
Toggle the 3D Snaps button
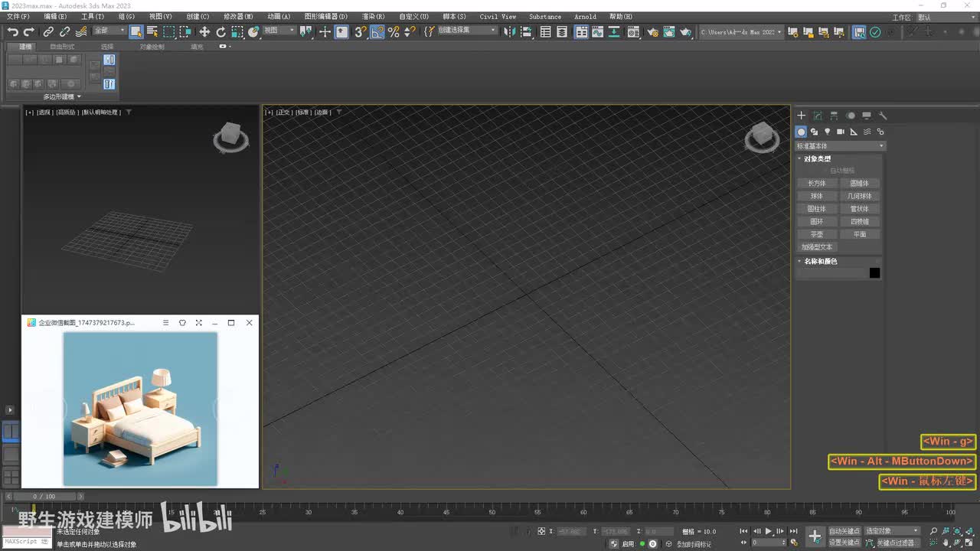361,31
